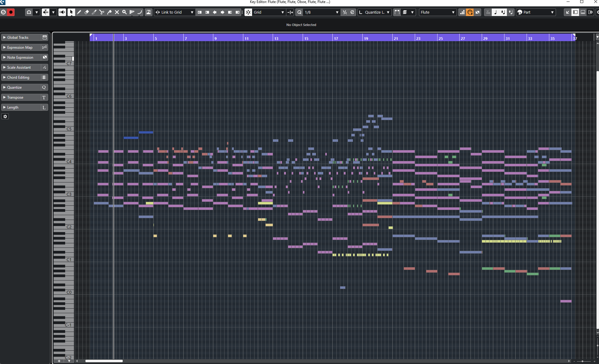Expand the Global Tracks section
Screen dimensions: 599x364
[x=21, y=38]
